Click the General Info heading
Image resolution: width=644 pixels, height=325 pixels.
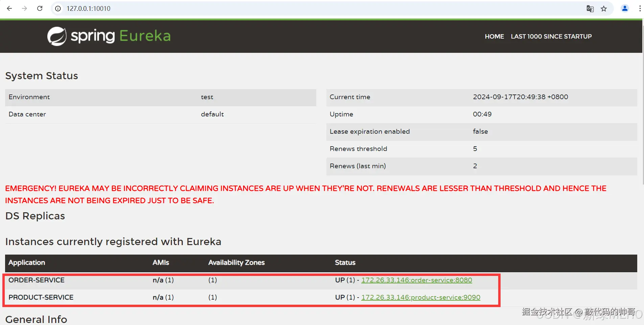tap(36, 319)
